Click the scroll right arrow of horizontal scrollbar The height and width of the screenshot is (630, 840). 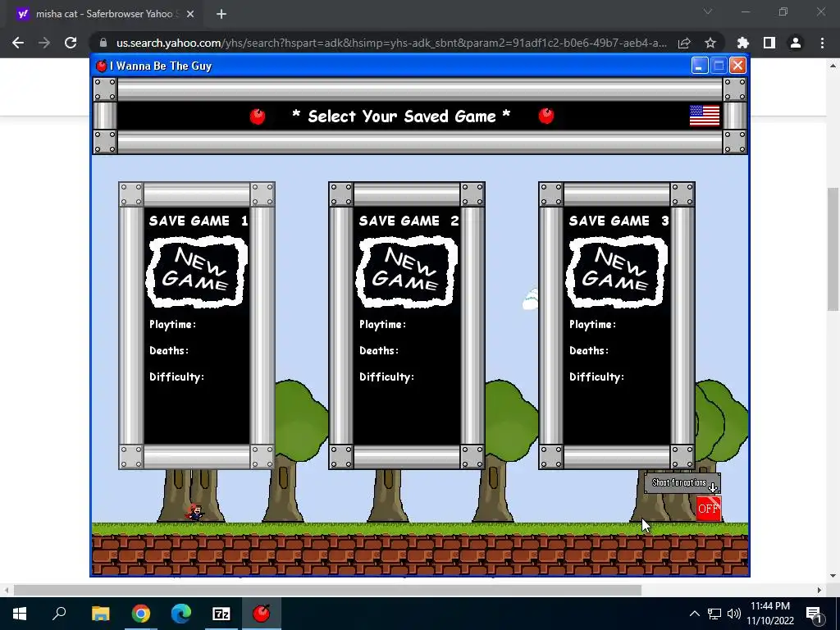[819, 590]
